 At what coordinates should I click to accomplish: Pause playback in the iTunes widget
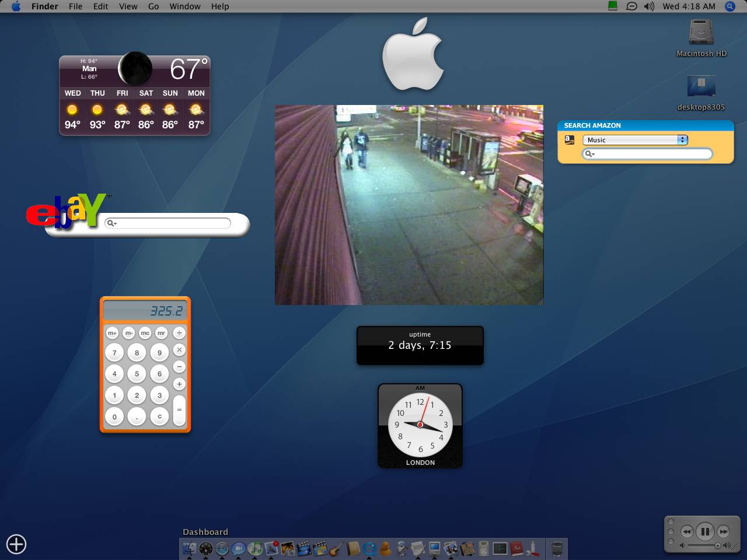tap(704, 531)
